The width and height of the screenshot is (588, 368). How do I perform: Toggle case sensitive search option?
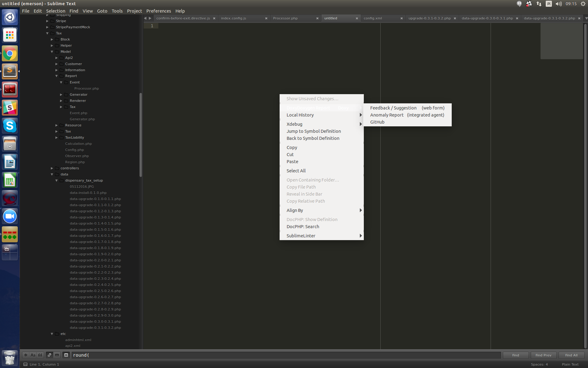click(x=33, y=355)
